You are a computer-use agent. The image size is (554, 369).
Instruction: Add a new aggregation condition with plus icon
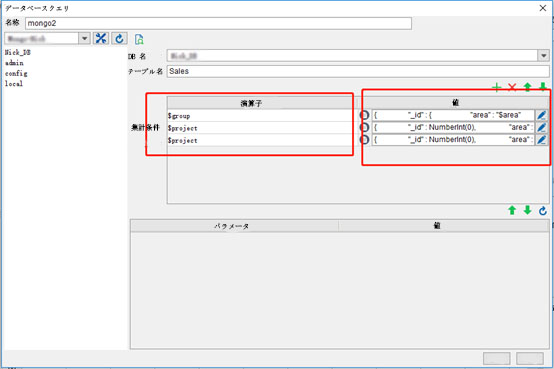[x=497, y=87]
